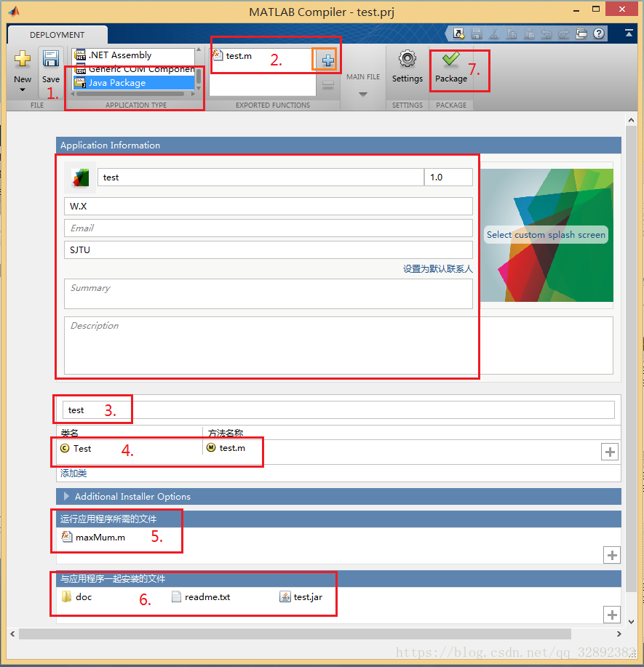Select test.m in exported functions list
Image resolution: width=644 pixels, height=667 pixels.
(x=232, y=56)
